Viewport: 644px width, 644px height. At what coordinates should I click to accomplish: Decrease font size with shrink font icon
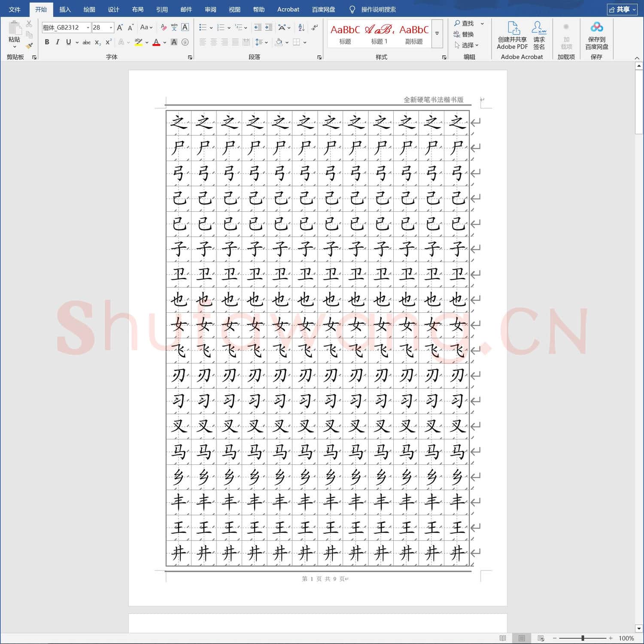(131, 27)
